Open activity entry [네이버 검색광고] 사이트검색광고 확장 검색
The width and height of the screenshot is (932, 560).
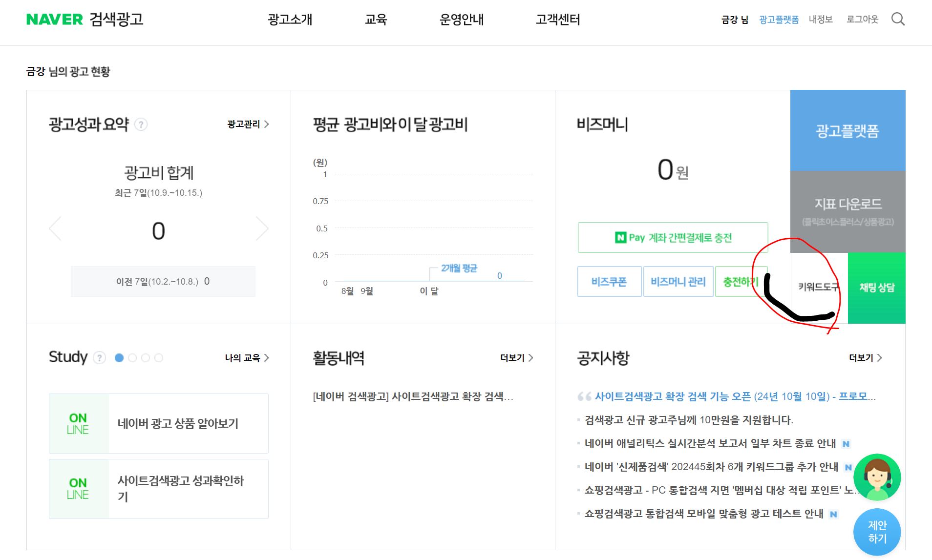(x=413, y=396)
